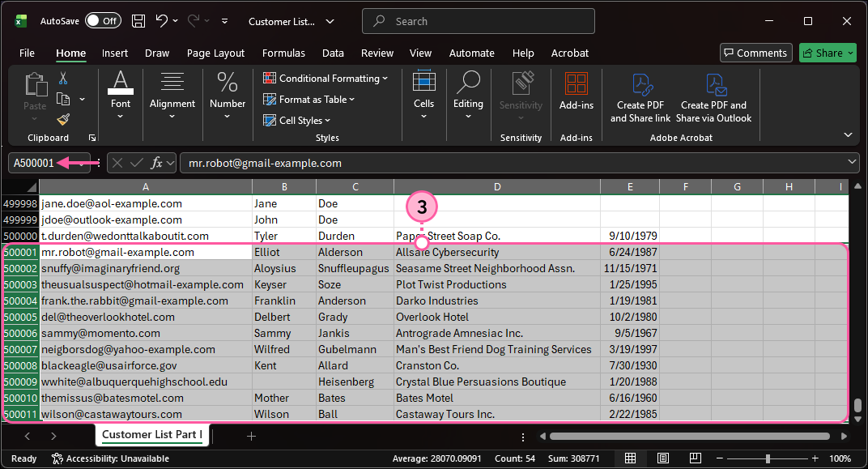Click the formula bar Cancel X icon
The image size is (868, 469).
click(x=117, y=163)
